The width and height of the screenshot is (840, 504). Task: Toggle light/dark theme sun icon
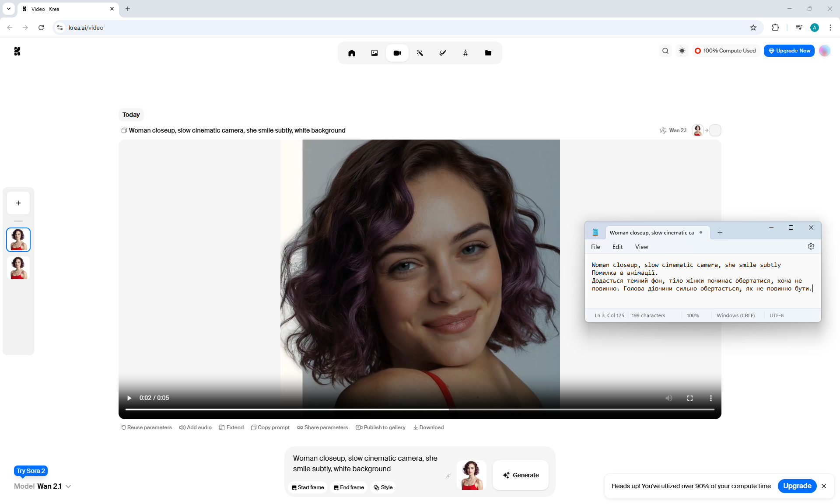682,51
